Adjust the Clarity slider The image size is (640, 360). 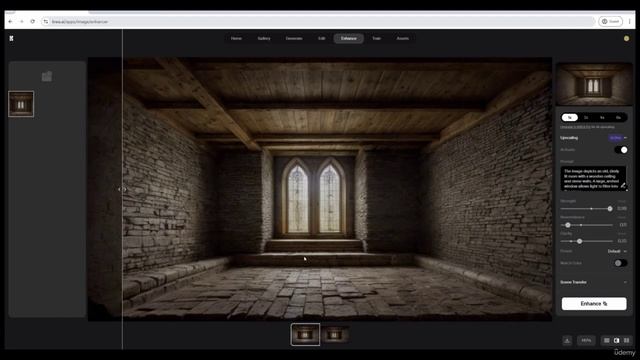click(587, 241)
